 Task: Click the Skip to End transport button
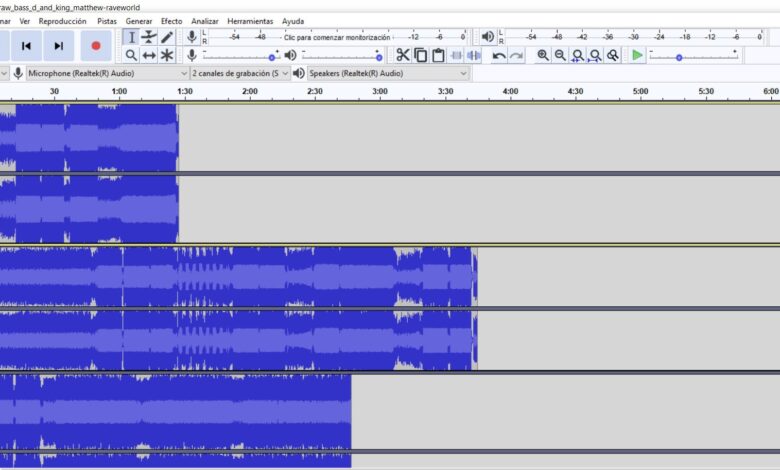(x=59, y=46)
